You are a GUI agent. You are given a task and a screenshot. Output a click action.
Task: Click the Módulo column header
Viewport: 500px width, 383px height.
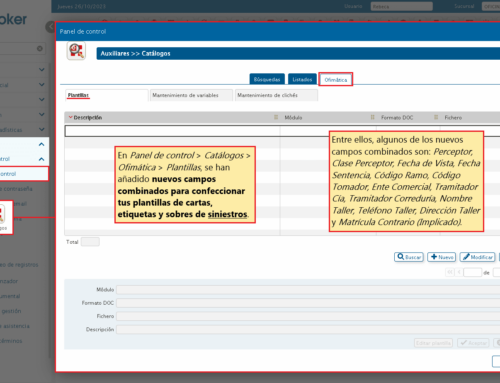pos(293,117)
